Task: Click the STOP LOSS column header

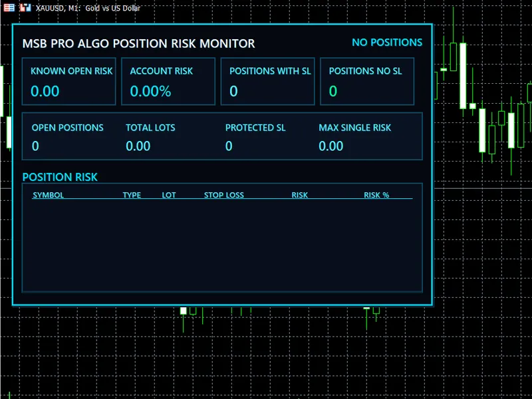Action: (224, 195)
